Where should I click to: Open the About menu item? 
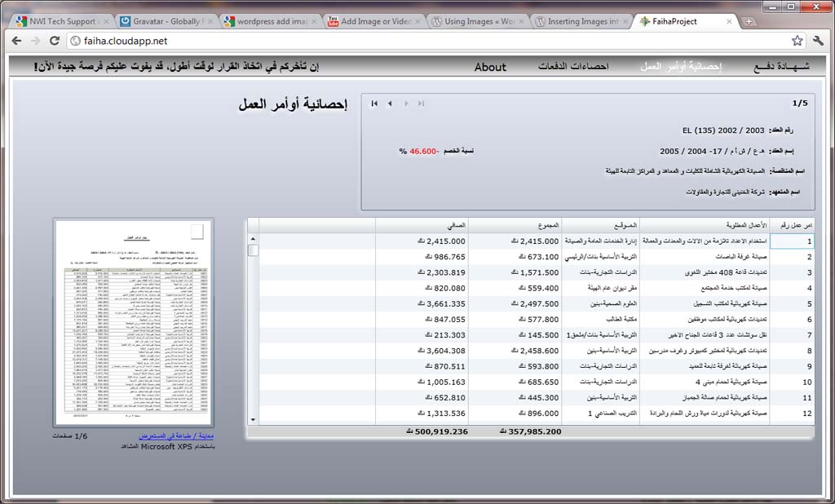(490, 68)
